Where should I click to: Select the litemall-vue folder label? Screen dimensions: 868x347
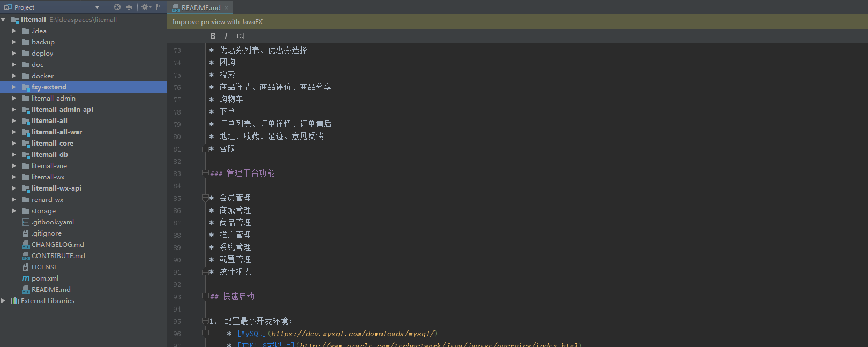click(49, 166)
